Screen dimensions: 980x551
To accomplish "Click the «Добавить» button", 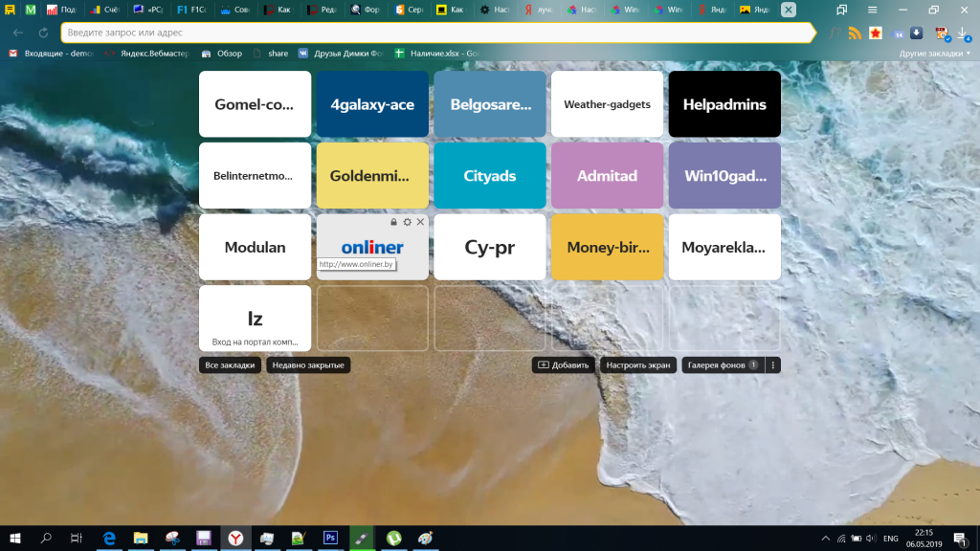I will coord(563,364).
